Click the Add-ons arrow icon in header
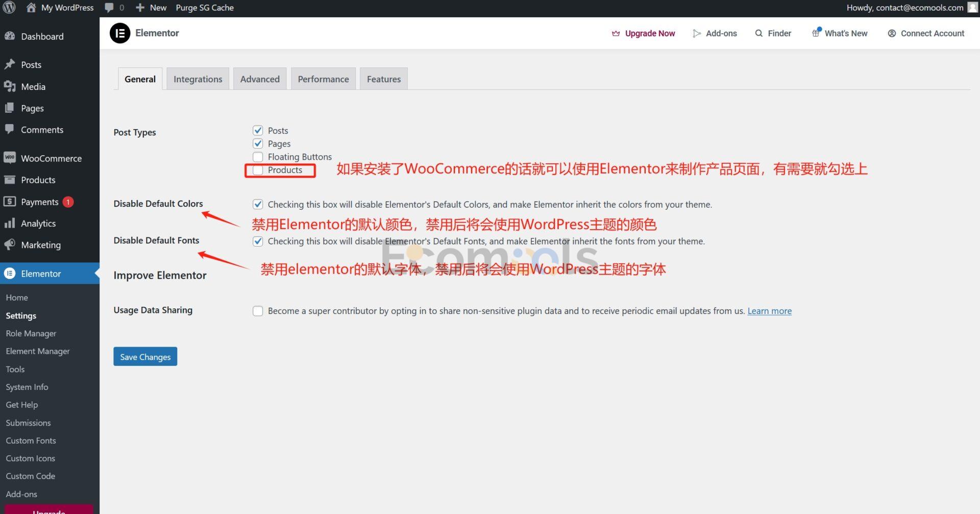 pyautogui.click(x=697, y=33)
